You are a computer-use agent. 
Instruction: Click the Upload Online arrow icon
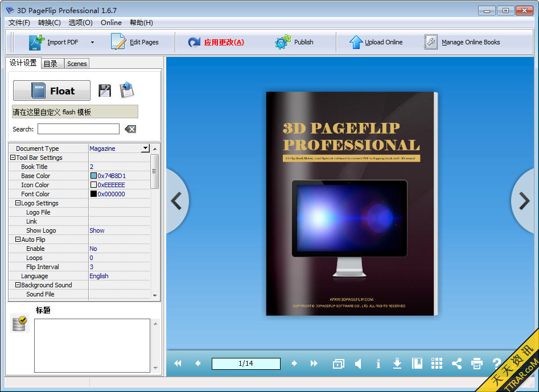tap(356, 42)
